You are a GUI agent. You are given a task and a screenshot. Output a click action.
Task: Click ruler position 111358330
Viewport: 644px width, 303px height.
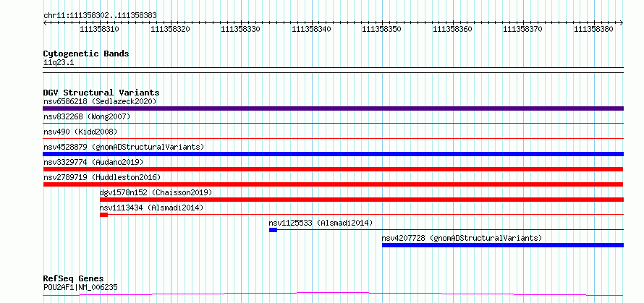coord(241,29)
